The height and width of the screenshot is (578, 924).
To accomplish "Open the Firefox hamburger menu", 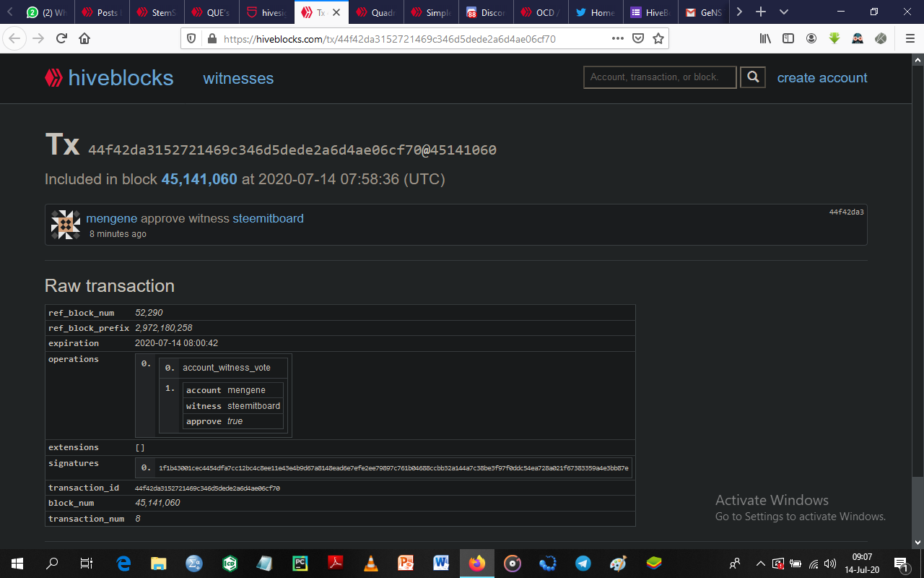I will coord(910,38).
